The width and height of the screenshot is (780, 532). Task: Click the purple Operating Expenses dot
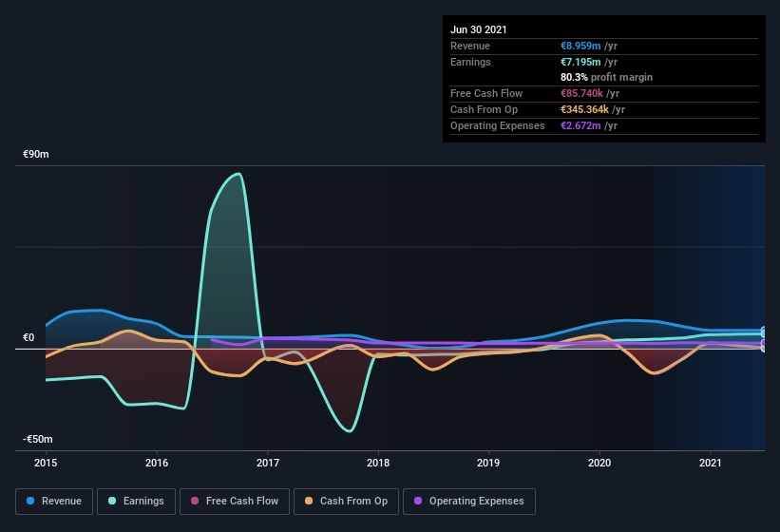pos(418,501)
